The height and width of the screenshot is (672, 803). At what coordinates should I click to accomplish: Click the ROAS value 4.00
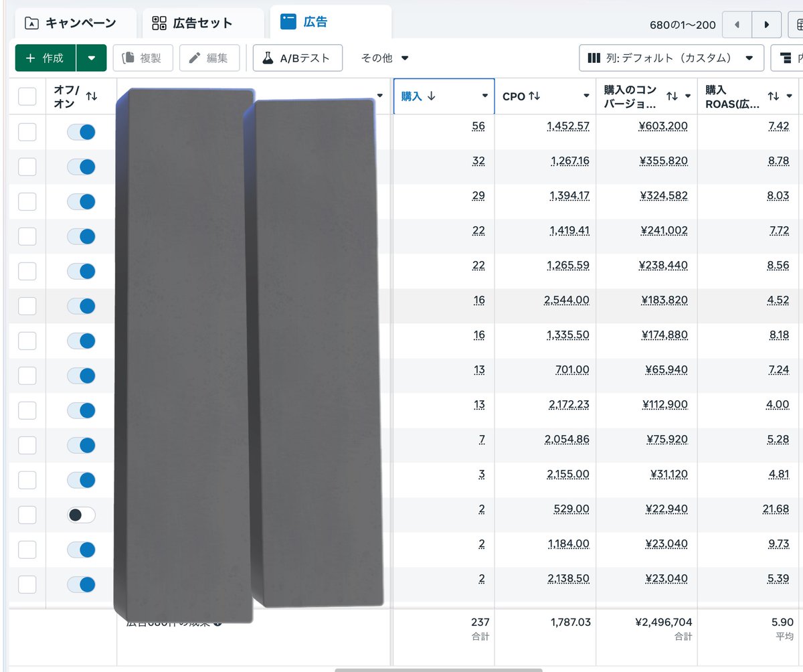(779, 404)
